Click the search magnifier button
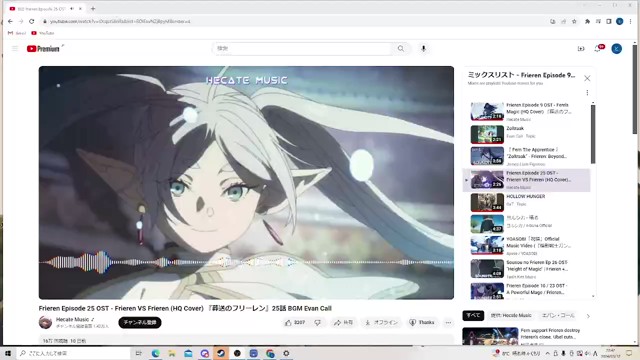 pyautogui.click(x=401, y=49)
